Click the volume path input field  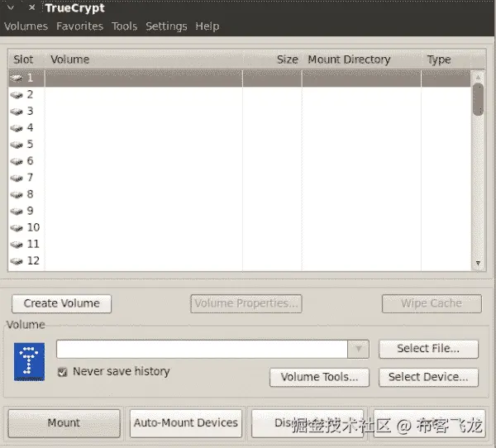click(x=202, y=349)
